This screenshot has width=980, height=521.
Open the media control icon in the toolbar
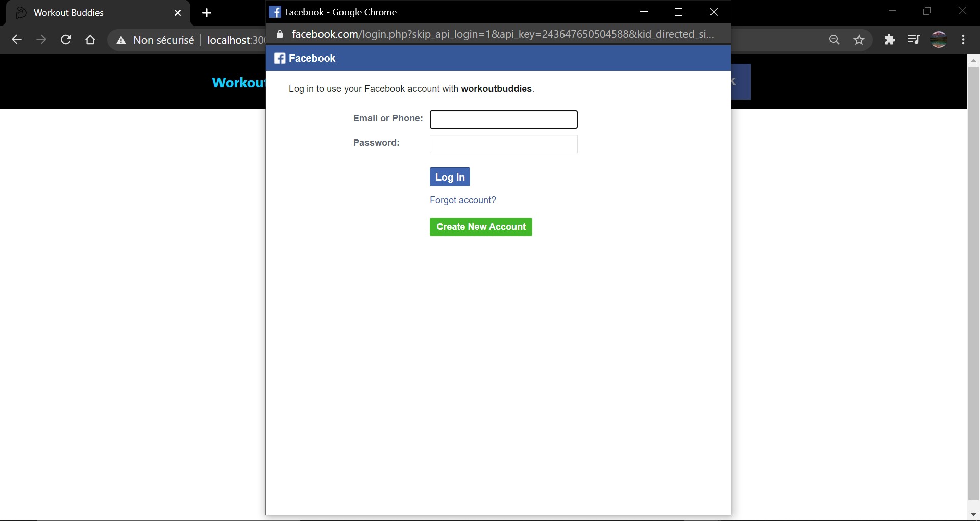coord(914,40)
